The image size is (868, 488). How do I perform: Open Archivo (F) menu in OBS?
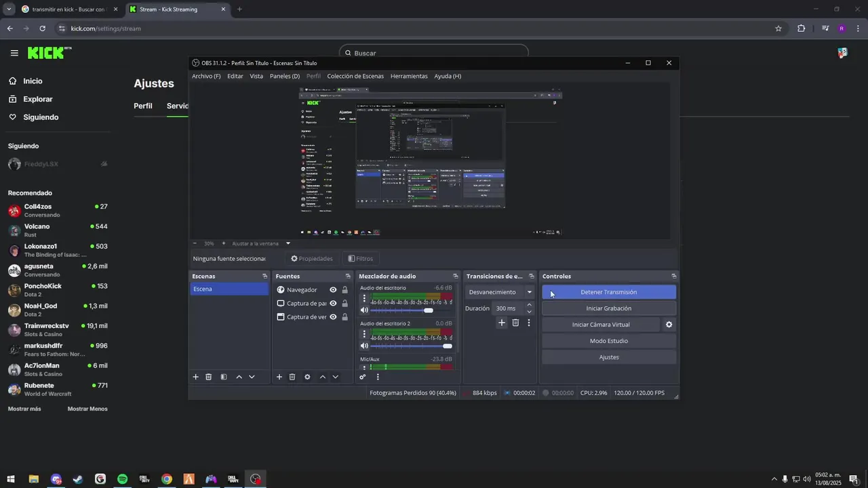[x=206, y=76]
